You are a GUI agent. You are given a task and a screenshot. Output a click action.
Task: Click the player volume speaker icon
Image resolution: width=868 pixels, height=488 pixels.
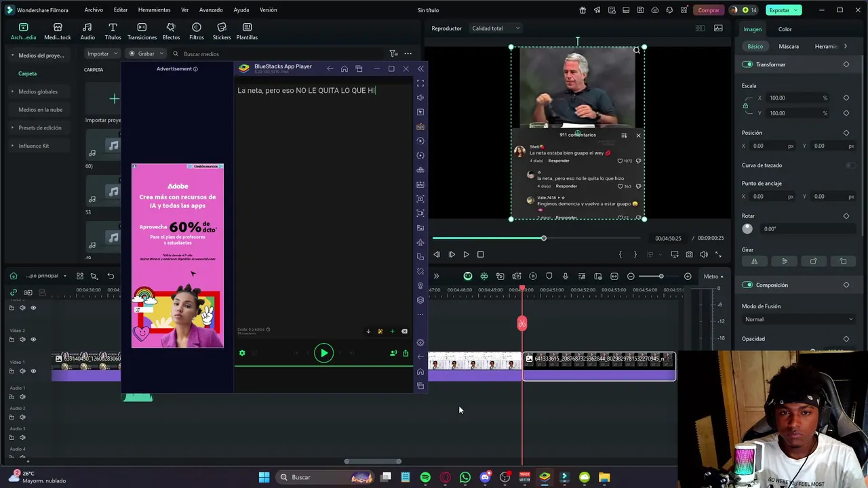[704, 254]
